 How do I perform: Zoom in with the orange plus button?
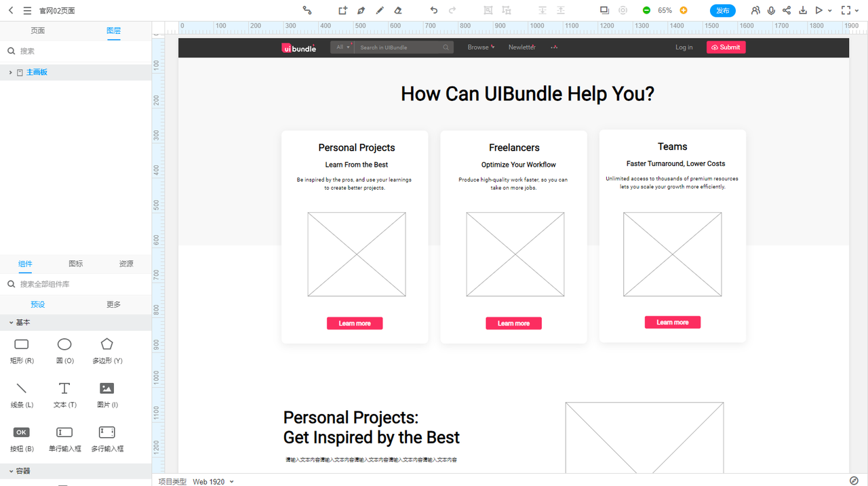tap(684, 10)
